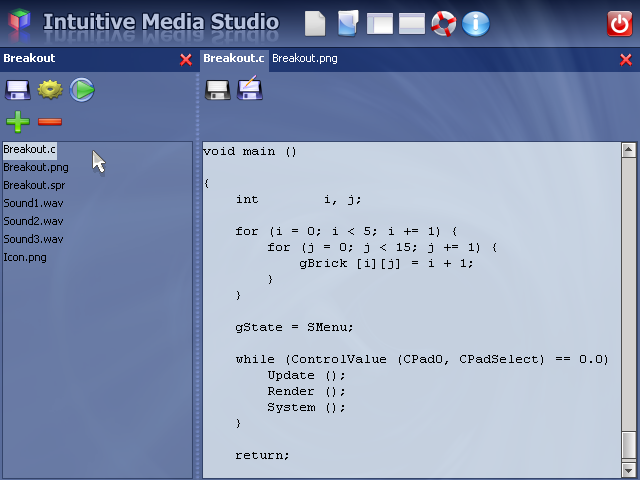The height and width of the screenshot is (480, 640).
Task: Select Sound1.wav in the file list
Action: [33, 203]
